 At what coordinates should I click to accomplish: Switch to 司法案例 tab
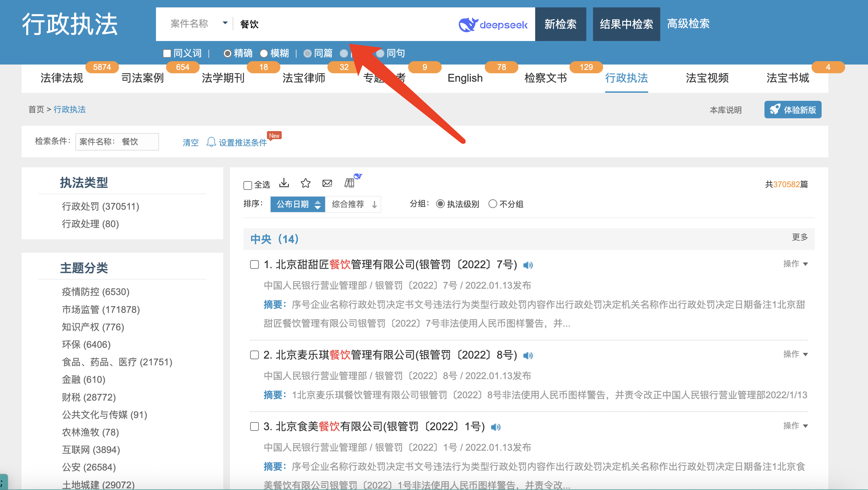pos(142,78)
